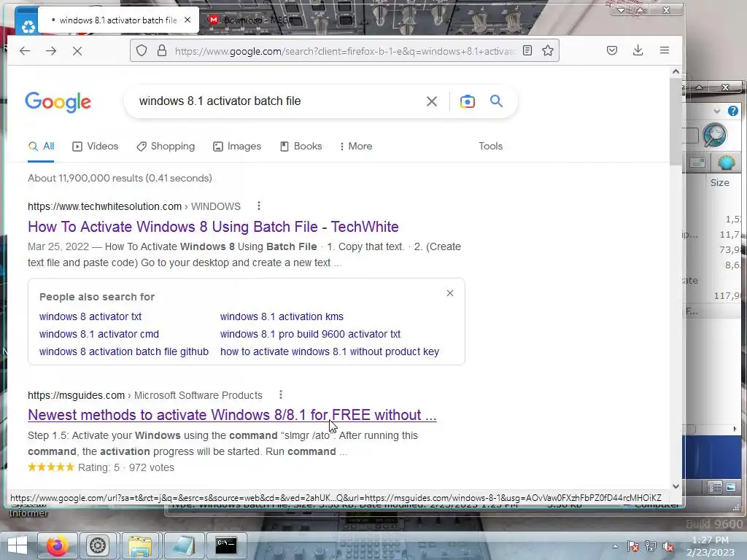Open Firefox from the taskbar
This screenshot has width=747, height=560.
pos(57,545)
